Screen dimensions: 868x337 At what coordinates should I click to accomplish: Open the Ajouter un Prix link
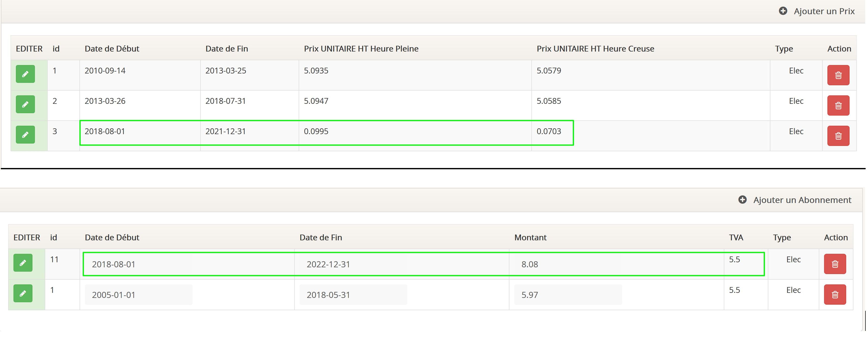click(824, 11)
